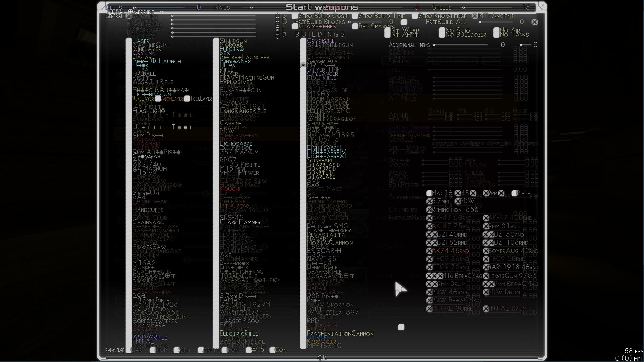Toggle the Knowledge Con checkbox
The image size is (644, 362).
(272, 350)
